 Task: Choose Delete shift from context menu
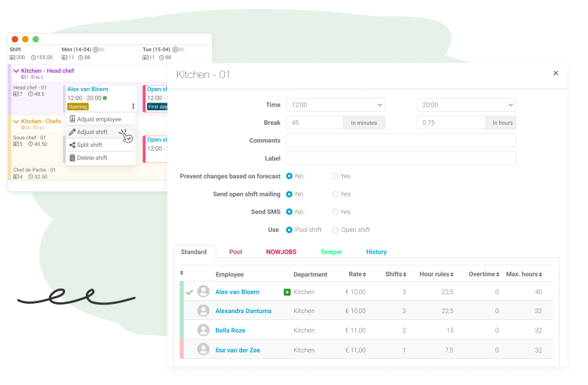100,158
